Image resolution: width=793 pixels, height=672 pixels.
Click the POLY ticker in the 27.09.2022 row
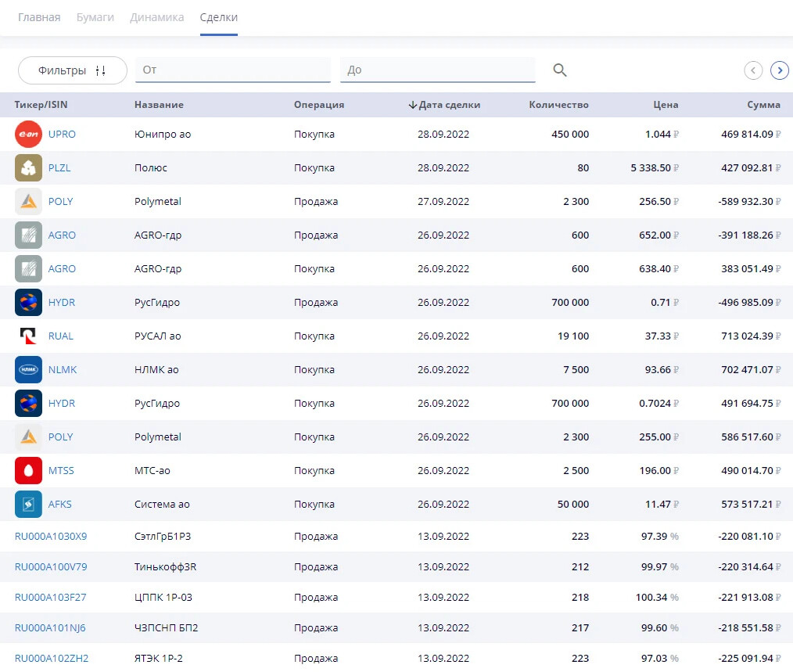pos(61,201)
